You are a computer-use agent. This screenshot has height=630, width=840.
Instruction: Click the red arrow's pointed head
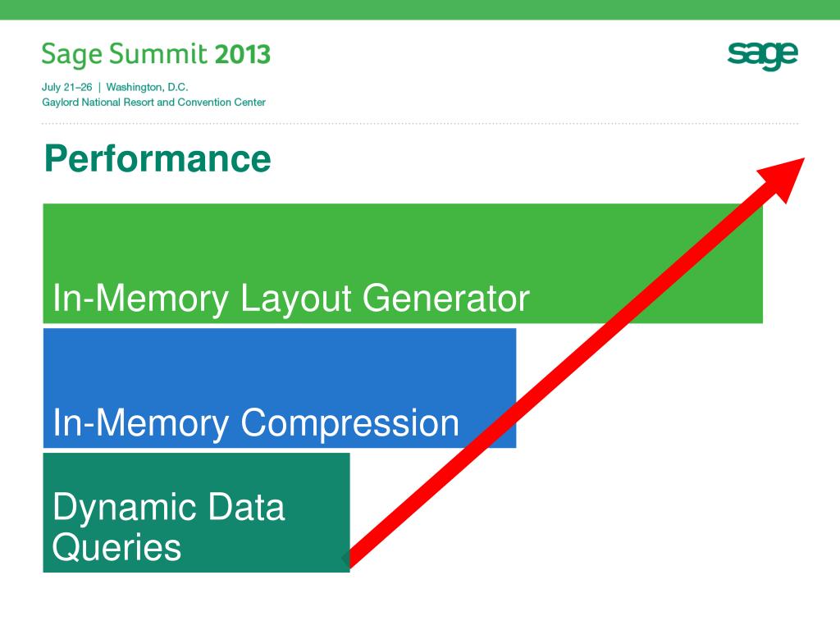pyautogui.click(x=783, y=178)
